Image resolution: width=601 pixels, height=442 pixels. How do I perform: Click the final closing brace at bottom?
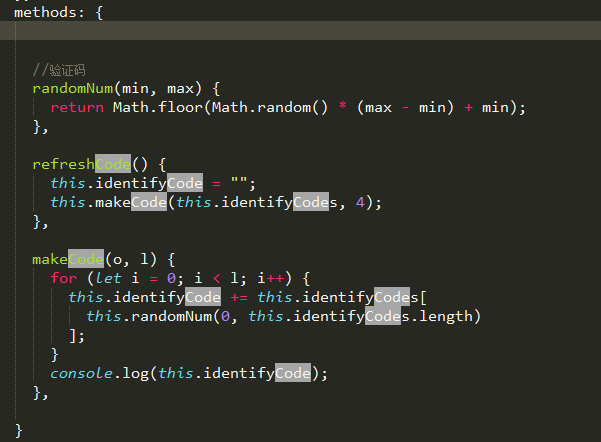[x=19, y=430]
